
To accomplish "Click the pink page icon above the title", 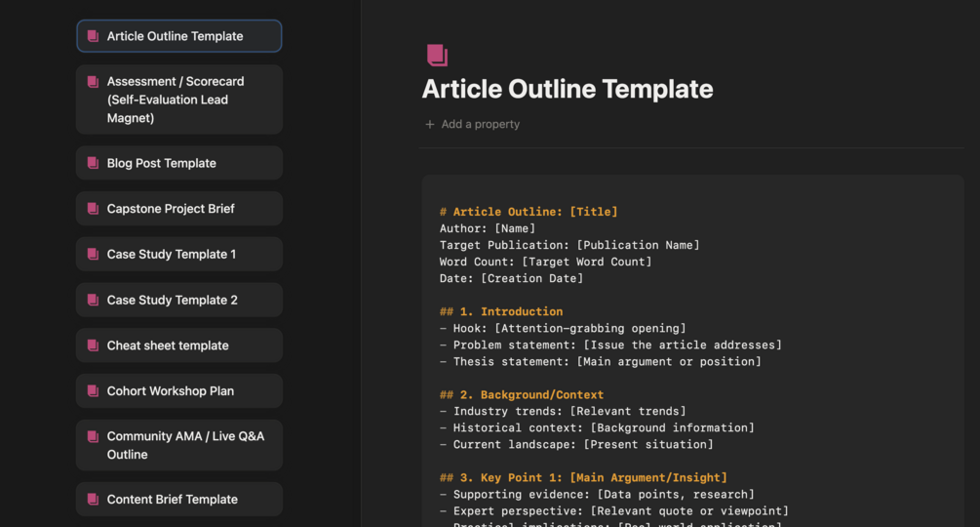I will pos(437,56).
